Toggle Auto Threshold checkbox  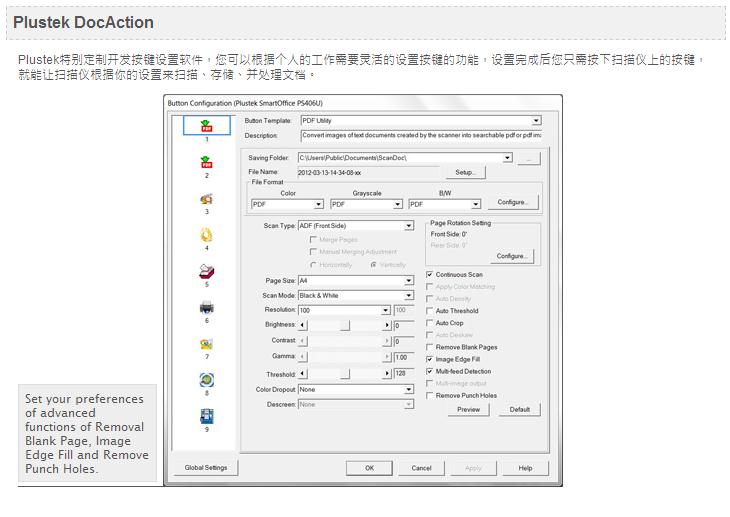point(430,311)
